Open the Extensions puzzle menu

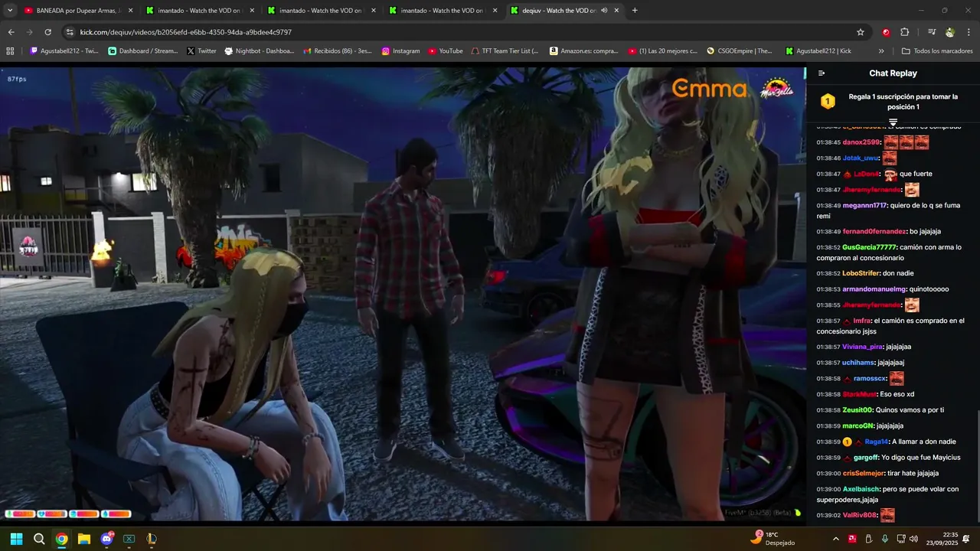click(905, 32)
